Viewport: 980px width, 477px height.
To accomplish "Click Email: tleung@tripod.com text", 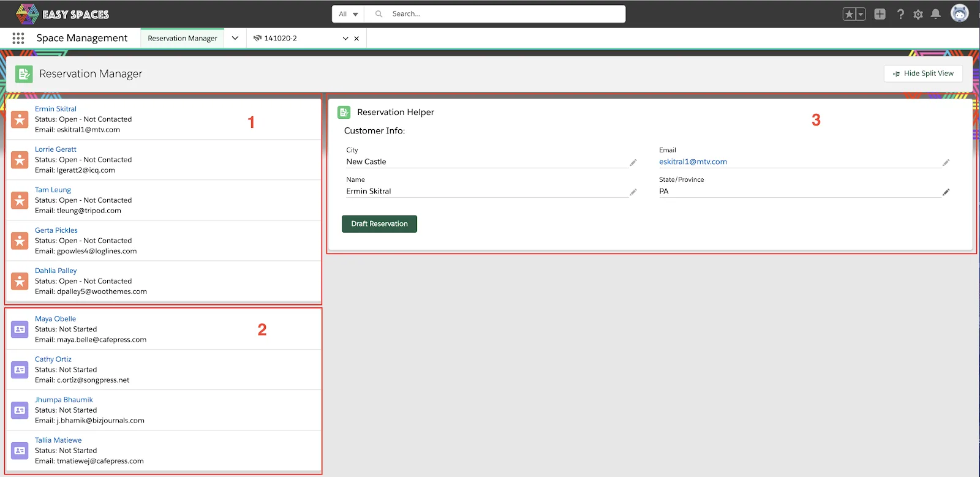I will [x=78, y=211].
